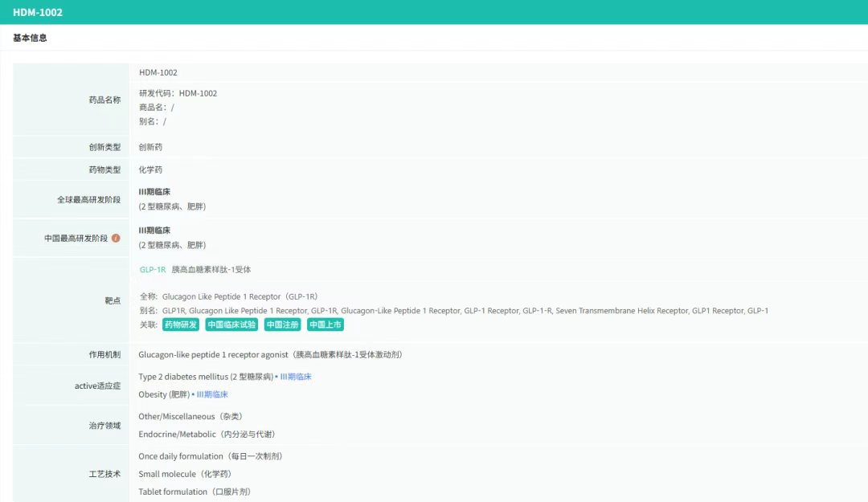Open III期临床 link for Type 2 diabetes
This screenshot has width=868, height=502.
(295, 377)
